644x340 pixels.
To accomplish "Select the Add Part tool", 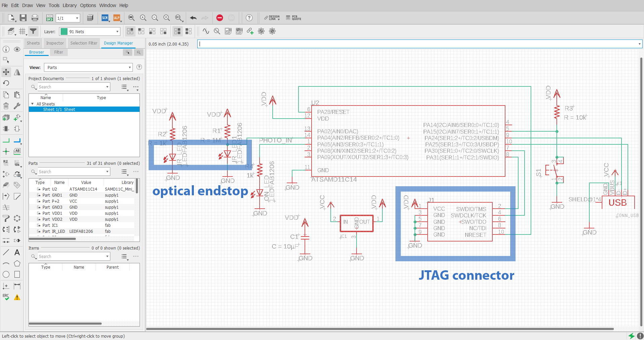I will pos(6,118).
